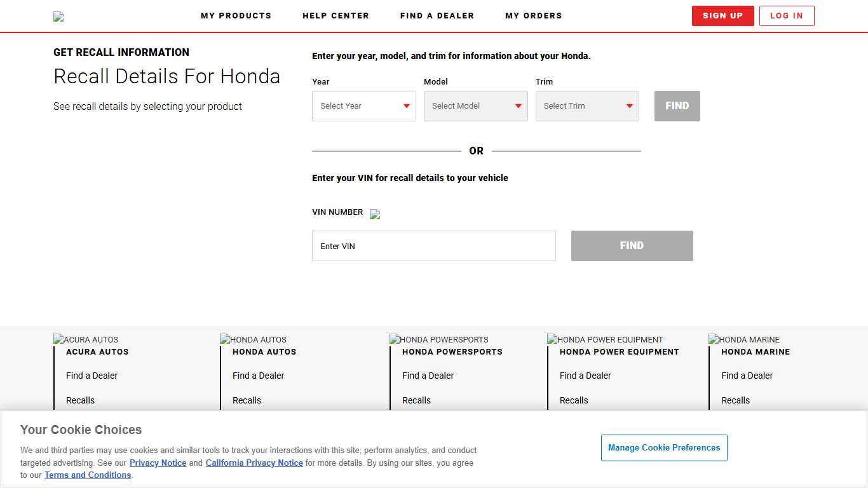
Task: Click the Log In button
Action: (x=786, y=16)
